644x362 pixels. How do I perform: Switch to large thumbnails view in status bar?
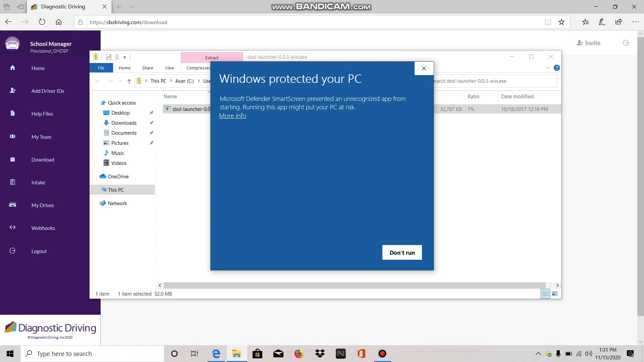(x=555, y=294)
